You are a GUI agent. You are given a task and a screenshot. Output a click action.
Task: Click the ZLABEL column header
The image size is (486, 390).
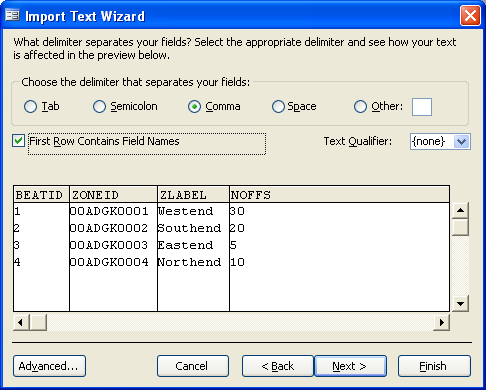tap(193, 195)
